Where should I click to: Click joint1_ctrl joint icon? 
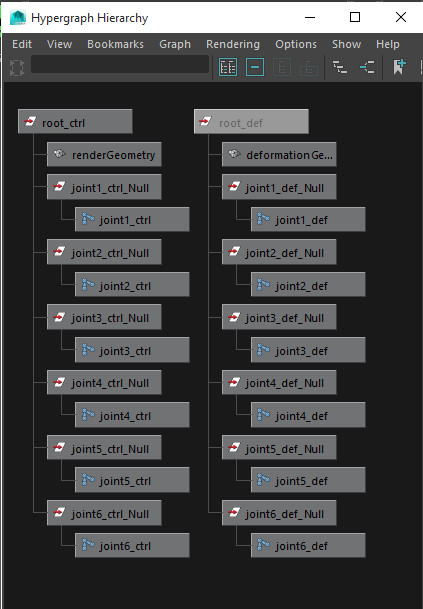(88, 219)
